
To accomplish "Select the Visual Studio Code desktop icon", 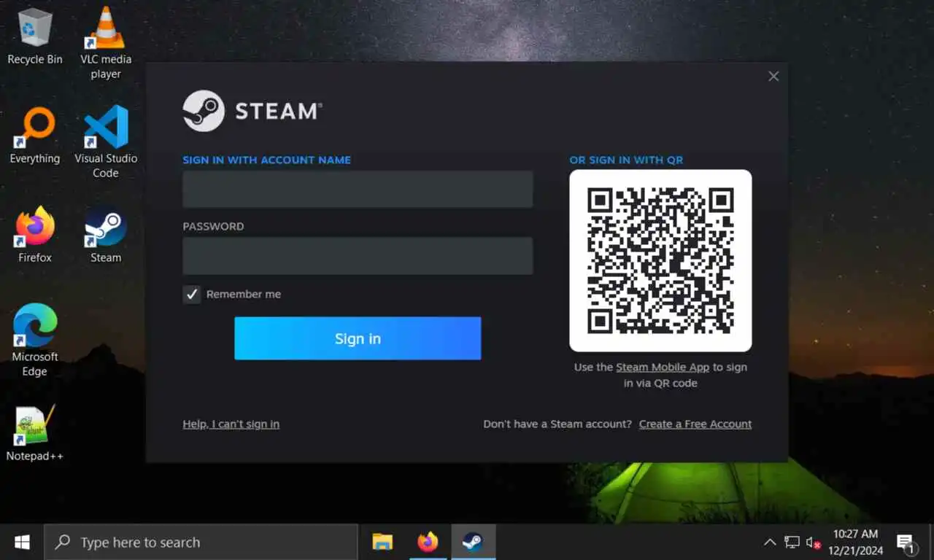I will [106, 141].
